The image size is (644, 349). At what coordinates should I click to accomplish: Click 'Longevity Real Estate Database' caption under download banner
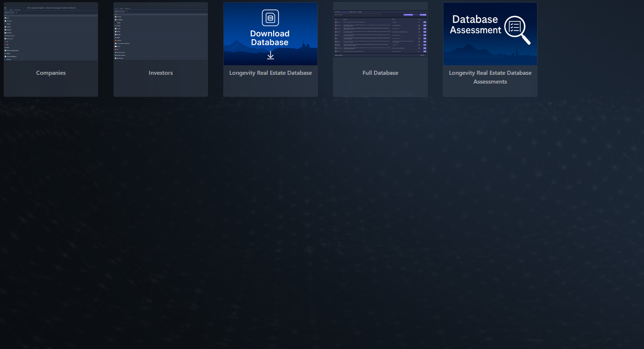click(x=270, y=73)
